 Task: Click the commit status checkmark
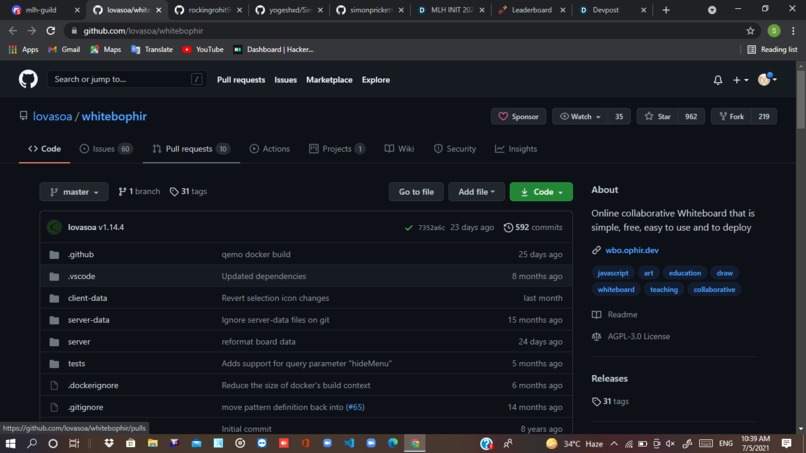pyautogui.click(x=409, y=227)
